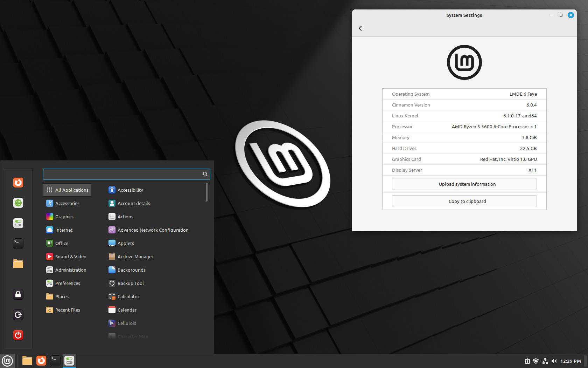Open Files from the bottom panel
The height and width of the screenshot is (368, 588).
click(x=27, y=361)
